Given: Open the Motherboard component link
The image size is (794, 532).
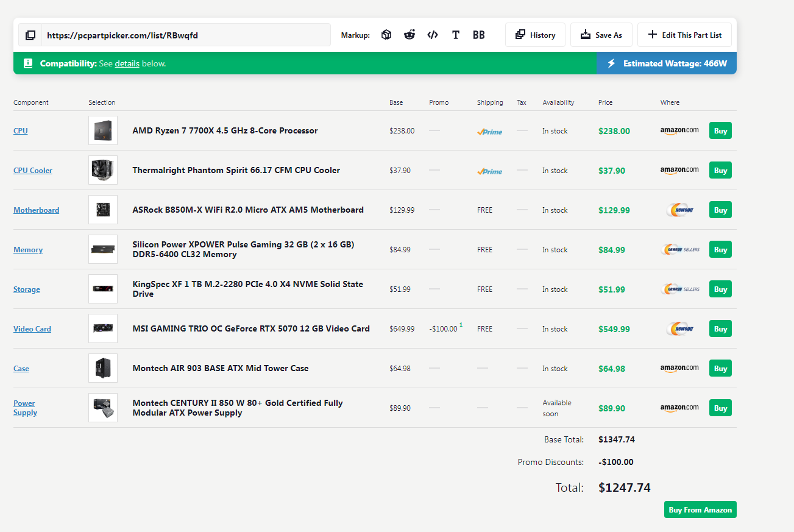Looking at the screenshot, I should click(x=37, y=210).
